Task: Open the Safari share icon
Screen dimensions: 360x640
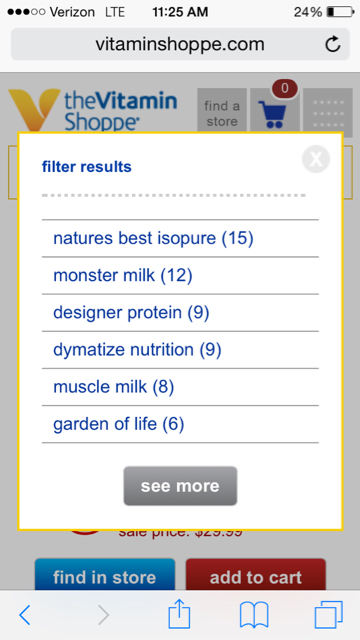Action: tap(180, 613)
